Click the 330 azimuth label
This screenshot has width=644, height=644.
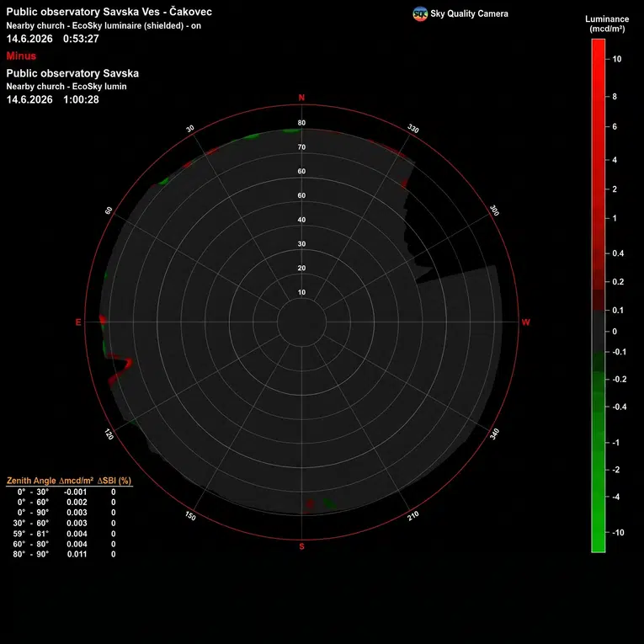tap(413, 129)
